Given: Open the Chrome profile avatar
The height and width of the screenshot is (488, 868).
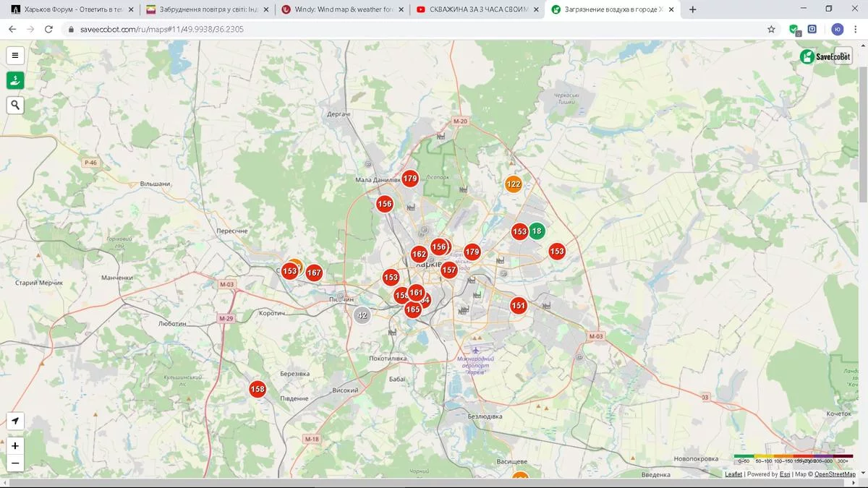Looking at the screenshot, I should (838, 29).
